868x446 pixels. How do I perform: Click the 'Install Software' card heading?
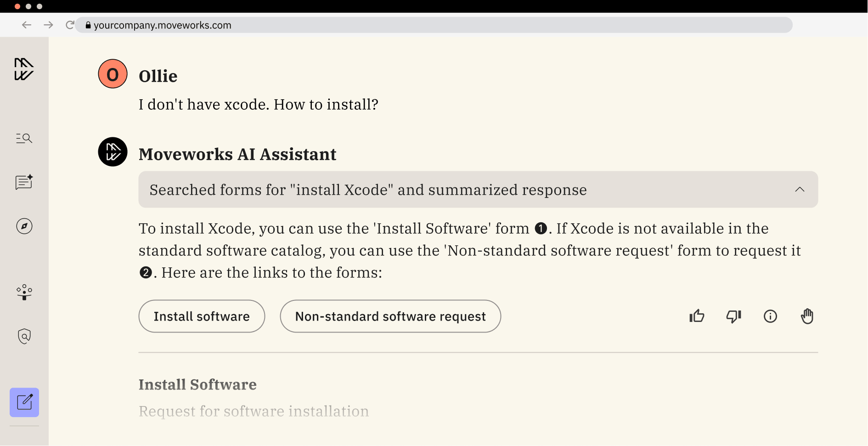[x=197, y=384]
